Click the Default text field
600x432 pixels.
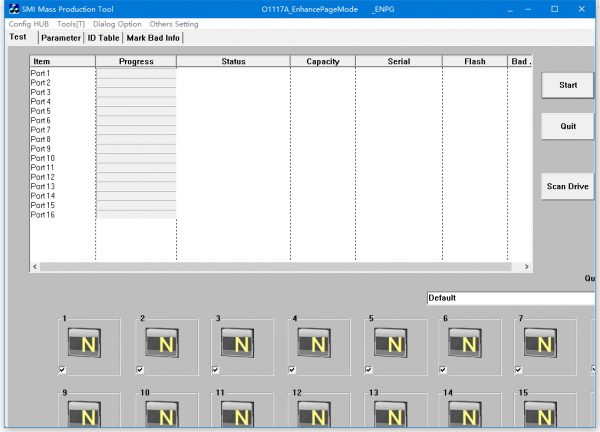(x=510, y=298)
